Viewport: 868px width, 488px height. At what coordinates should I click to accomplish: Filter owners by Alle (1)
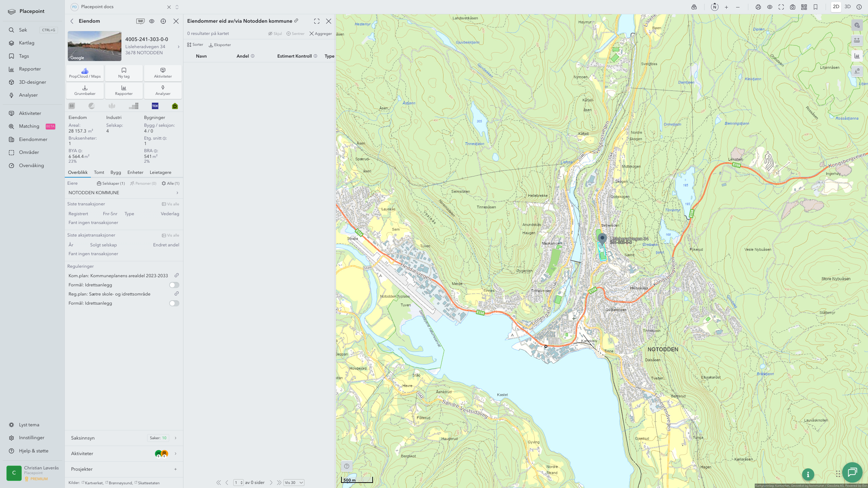pos(171,183)
